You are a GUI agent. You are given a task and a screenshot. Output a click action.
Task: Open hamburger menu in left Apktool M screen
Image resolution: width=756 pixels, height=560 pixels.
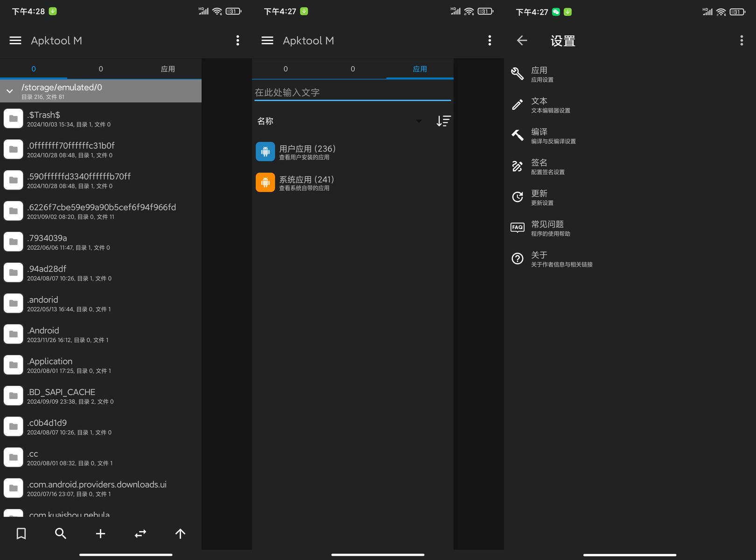[15, 41]
